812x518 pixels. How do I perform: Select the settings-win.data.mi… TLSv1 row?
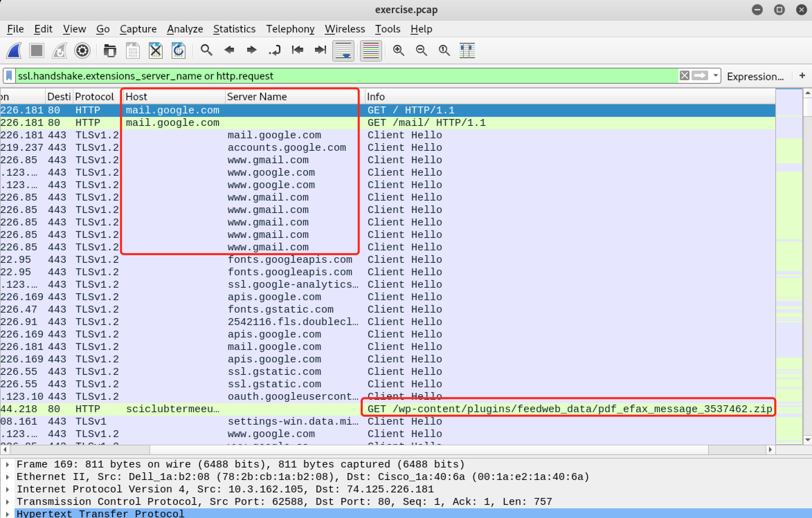[x=388, y=422]
